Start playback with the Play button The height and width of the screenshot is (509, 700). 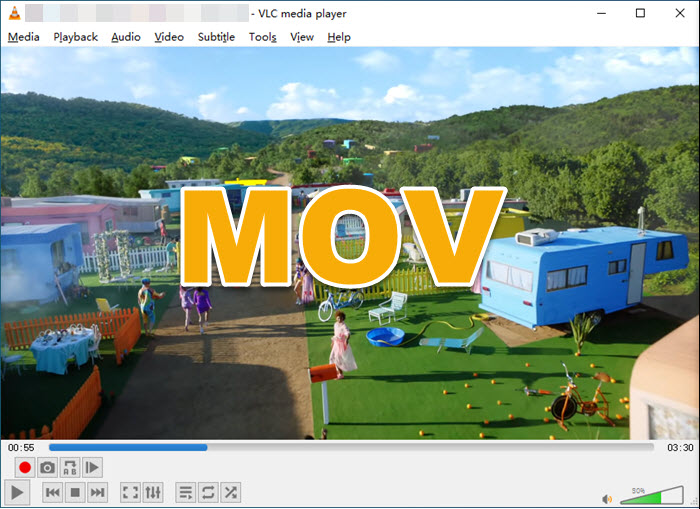[17, 493]
